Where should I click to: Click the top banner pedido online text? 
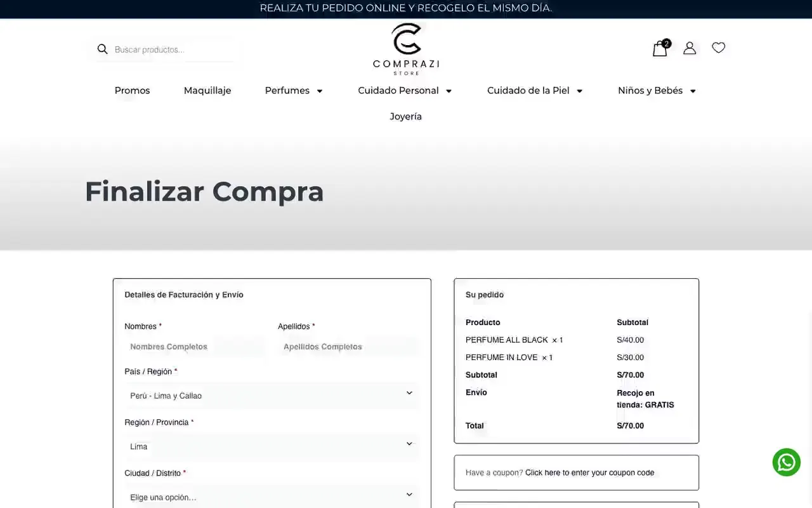point(406,8)
